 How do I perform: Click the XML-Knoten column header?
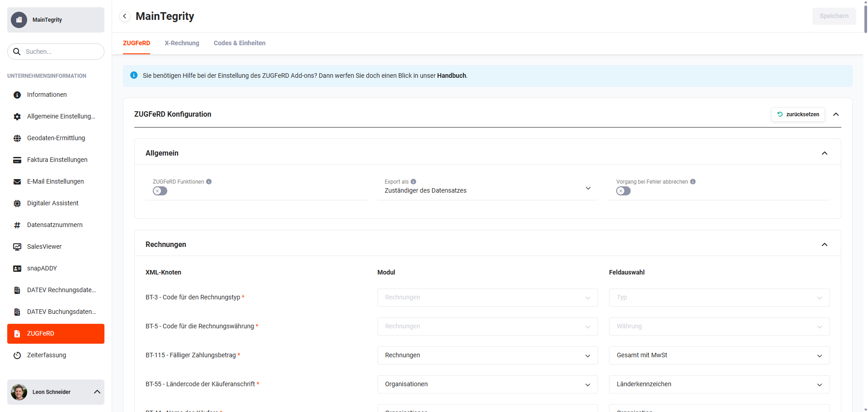[163, 272]
